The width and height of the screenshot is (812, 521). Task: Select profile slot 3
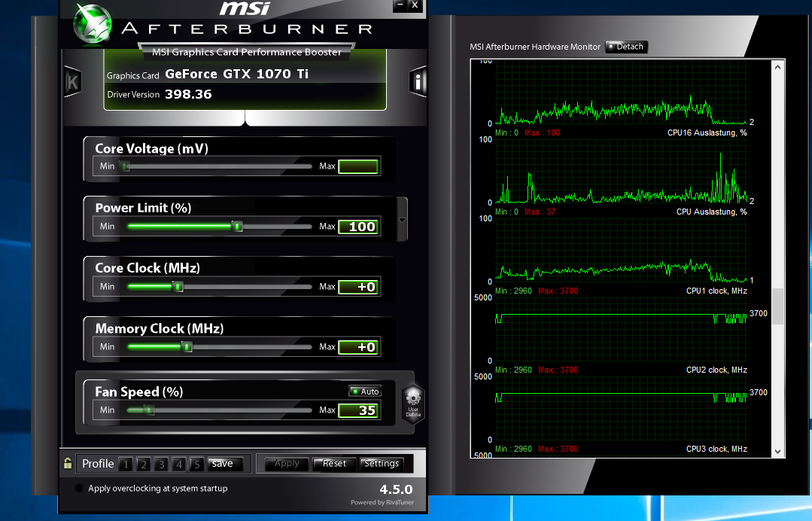162,464
